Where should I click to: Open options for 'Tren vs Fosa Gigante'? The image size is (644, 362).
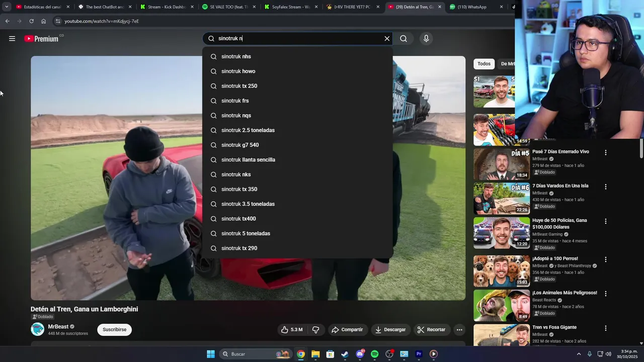click(606, 328)
